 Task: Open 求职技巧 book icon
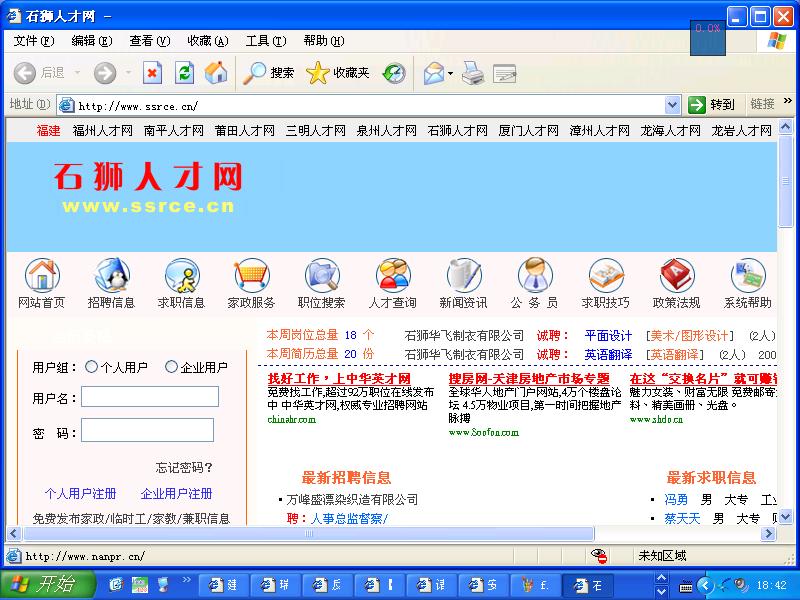click(x=606, y=276)
